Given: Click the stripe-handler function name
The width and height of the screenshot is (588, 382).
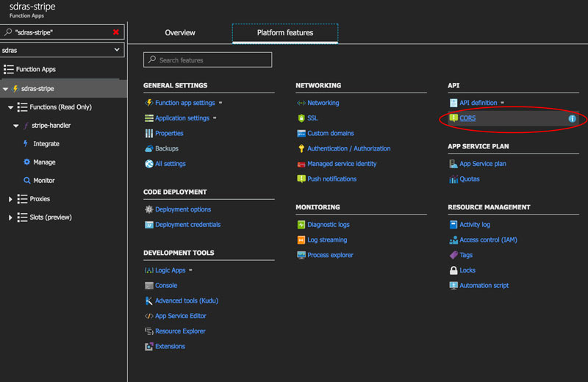Looking at the screenshot, I should click(x=51, y=126).
